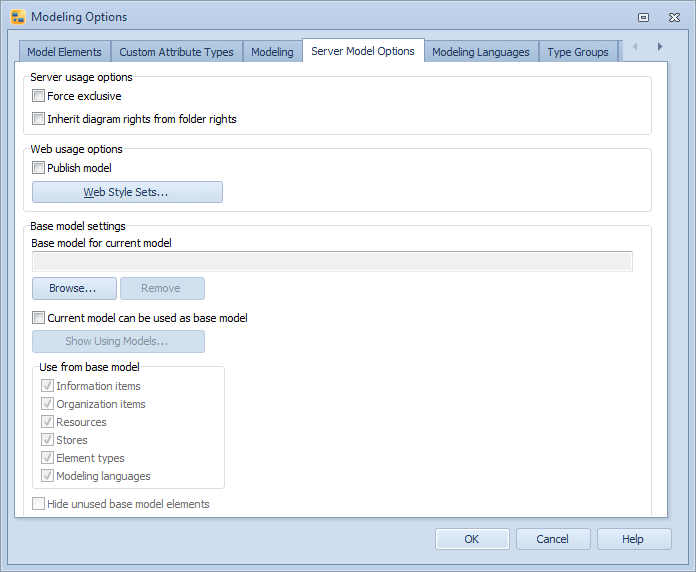Toggle the Organization items checkbox

coord(47,404)
